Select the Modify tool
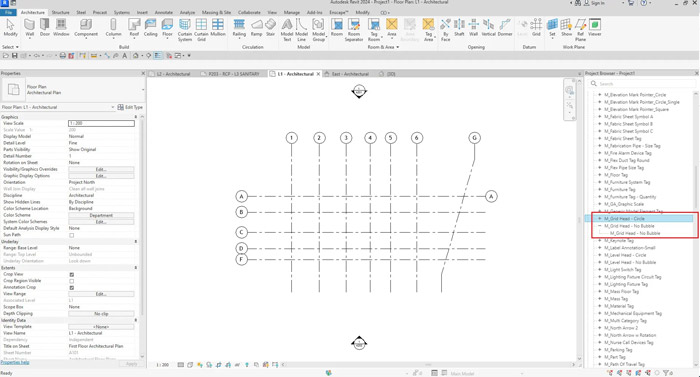 (x=10, y=27)
